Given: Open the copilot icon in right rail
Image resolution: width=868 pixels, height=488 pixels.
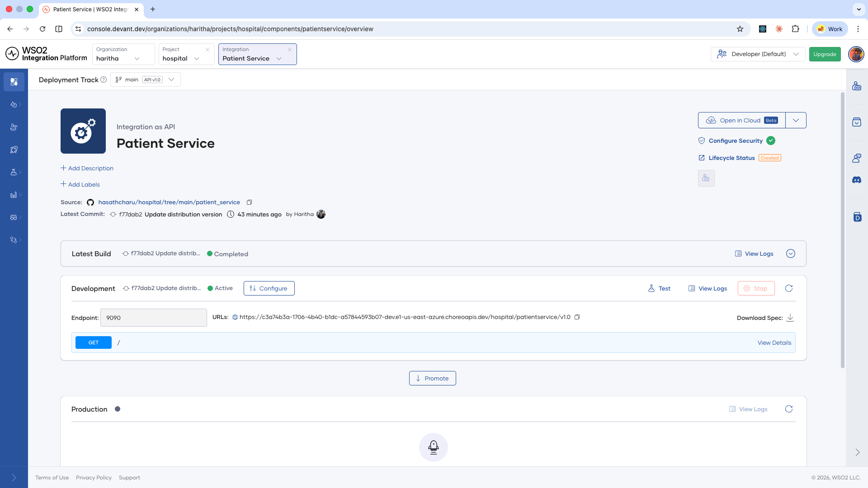Looking at the screenshot, I should tap(857, 86).
